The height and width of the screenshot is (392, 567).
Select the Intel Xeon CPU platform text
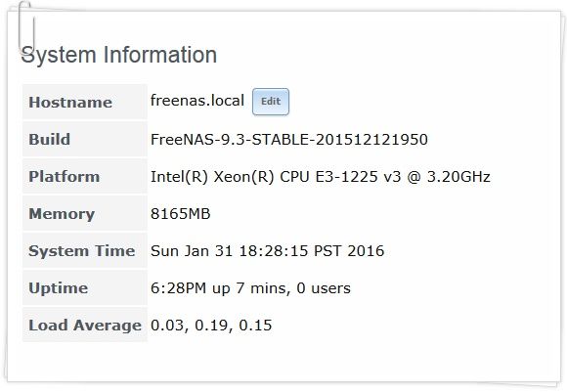point(321,177)
